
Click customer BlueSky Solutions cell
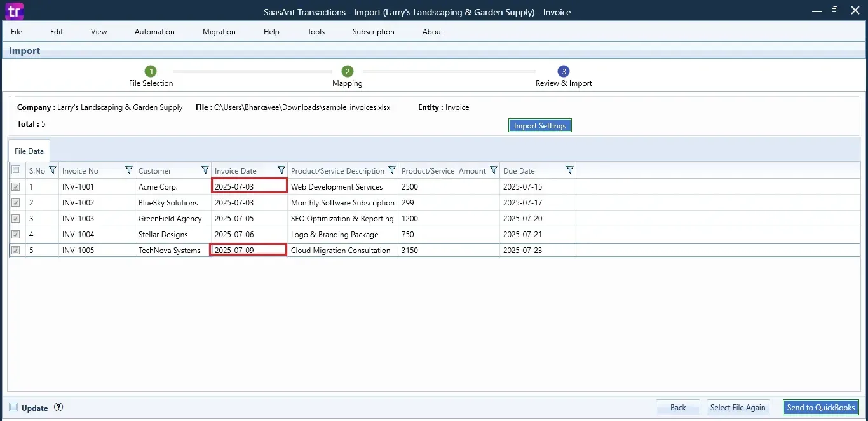coord(173,203)
